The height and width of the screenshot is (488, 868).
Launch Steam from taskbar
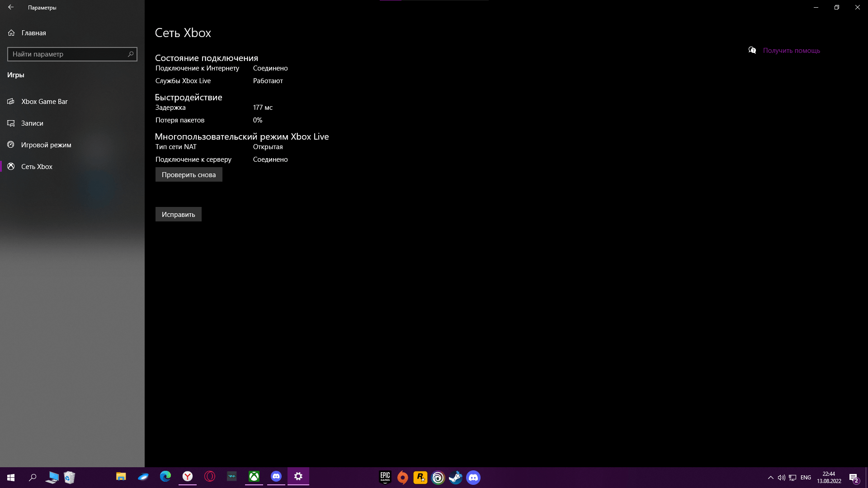[456, 478]
